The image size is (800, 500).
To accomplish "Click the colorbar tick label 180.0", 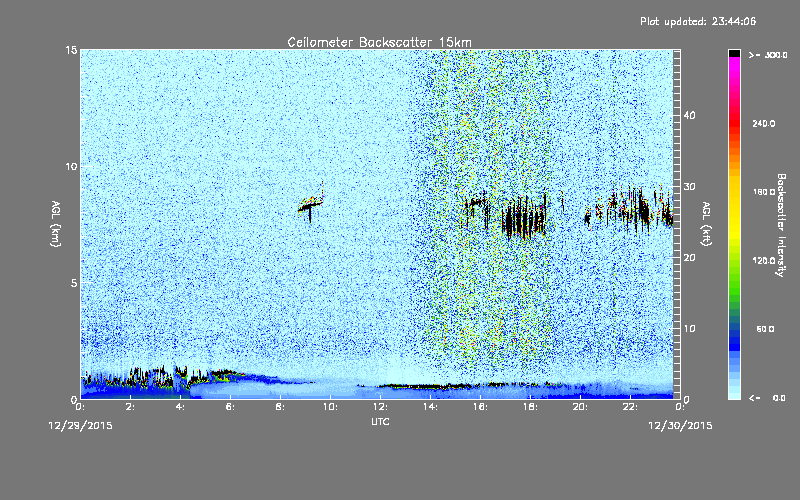I will pos(764,192).
